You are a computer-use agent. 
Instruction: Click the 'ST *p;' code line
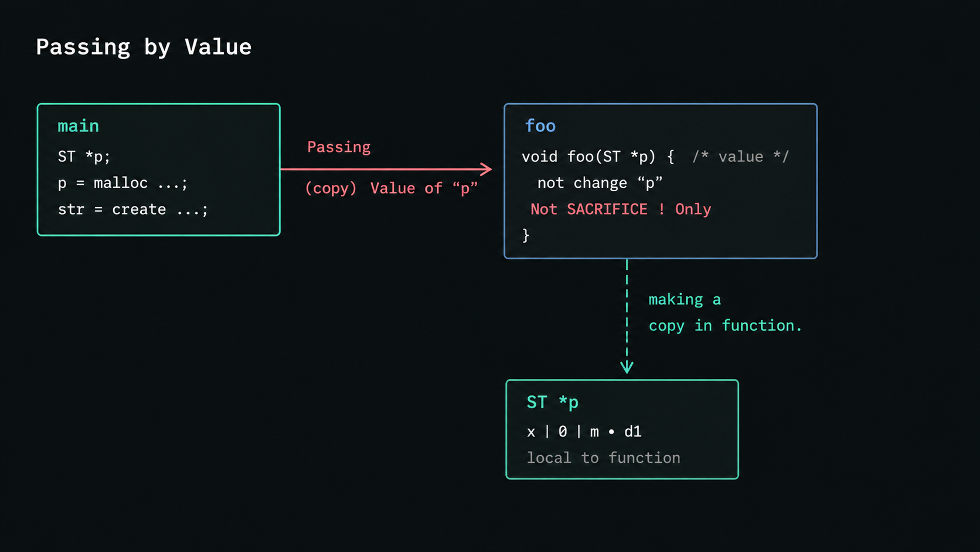[x=84, y=157]
